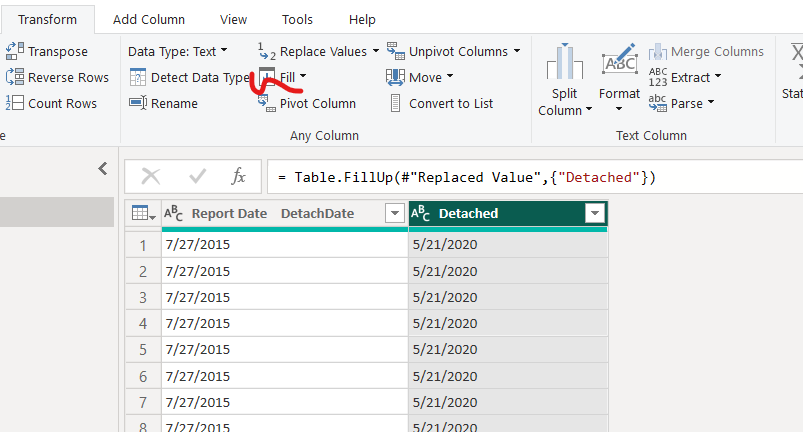Viewport: 803px width, 432px height.
Task: Click the Convert to List icon
Action: click(x=395, y=103)
